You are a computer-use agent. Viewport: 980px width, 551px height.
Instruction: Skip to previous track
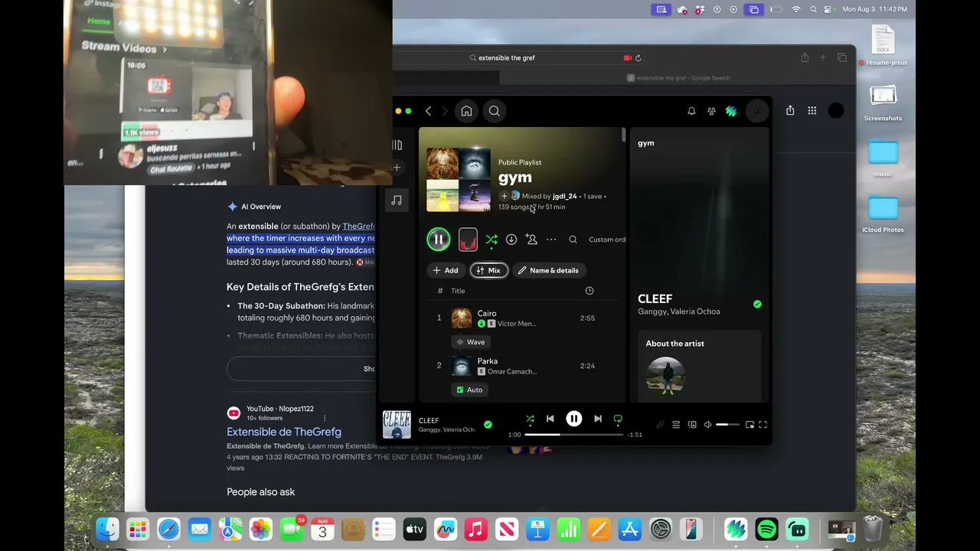tap(550, 419)
